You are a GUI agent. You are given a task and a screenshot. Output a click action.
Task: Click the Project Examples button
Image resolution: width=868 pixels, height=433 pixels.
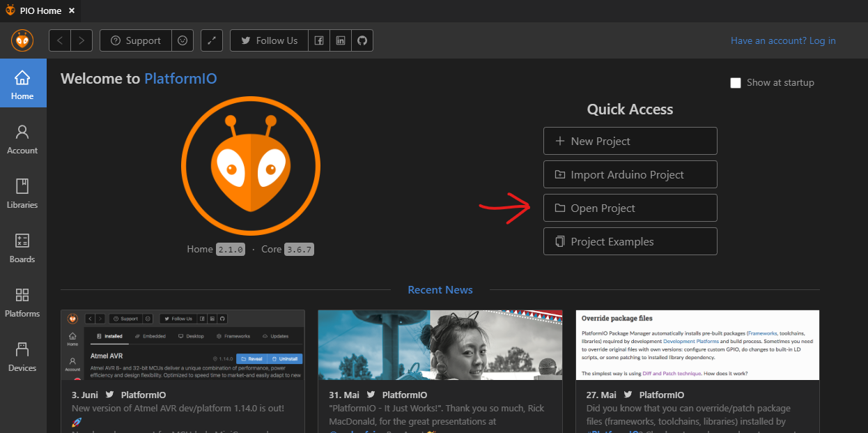coord(630,241)
